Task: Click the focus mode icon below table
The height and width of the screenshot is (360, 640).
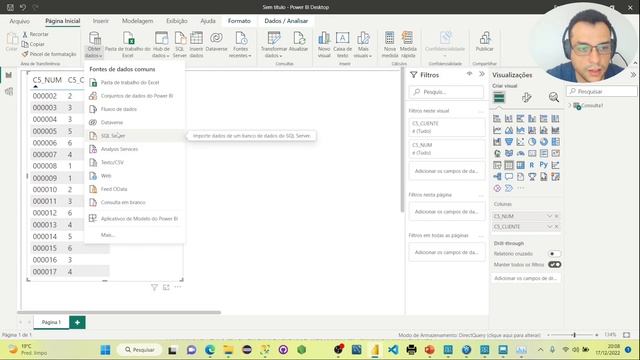Action: point(166,287)
